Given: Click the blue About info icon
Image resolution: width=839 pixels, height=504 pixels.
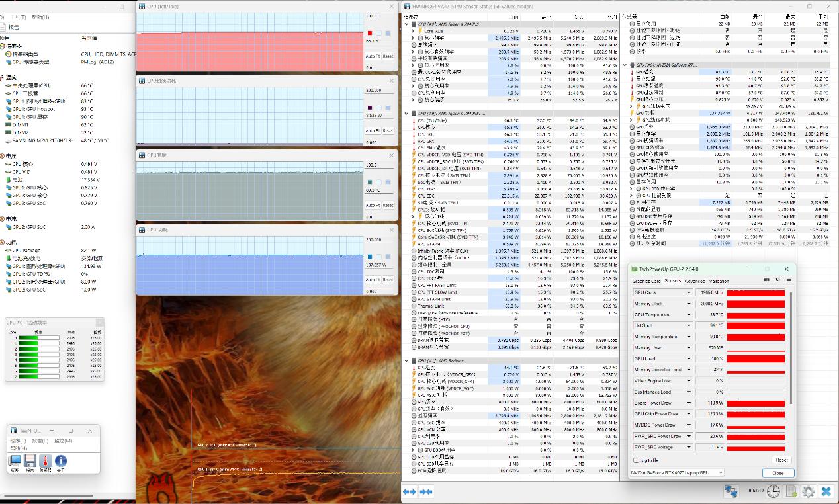Looking at the screenshot, I should point(61,460).
